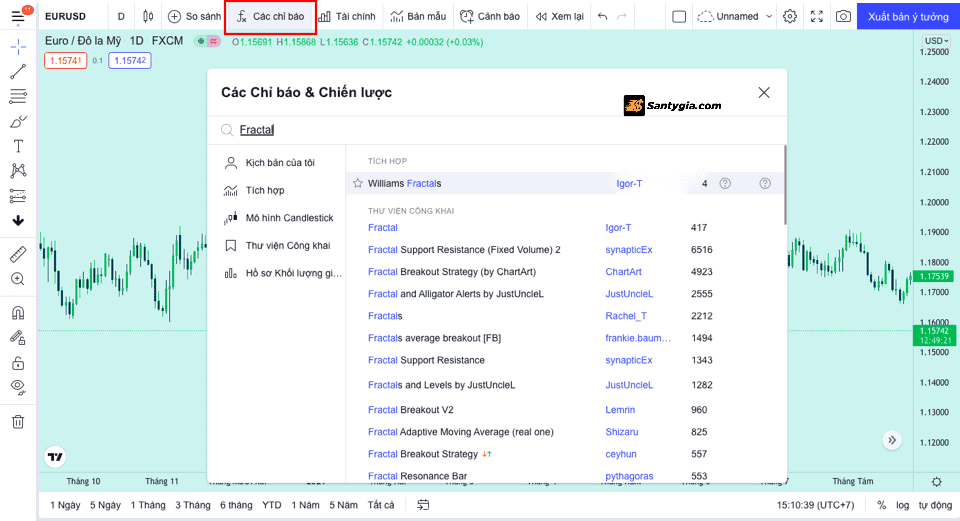This screenshot has height=521, width=960.
Task: Toggle magnet mode for drawings
Action: coord(18,313)
